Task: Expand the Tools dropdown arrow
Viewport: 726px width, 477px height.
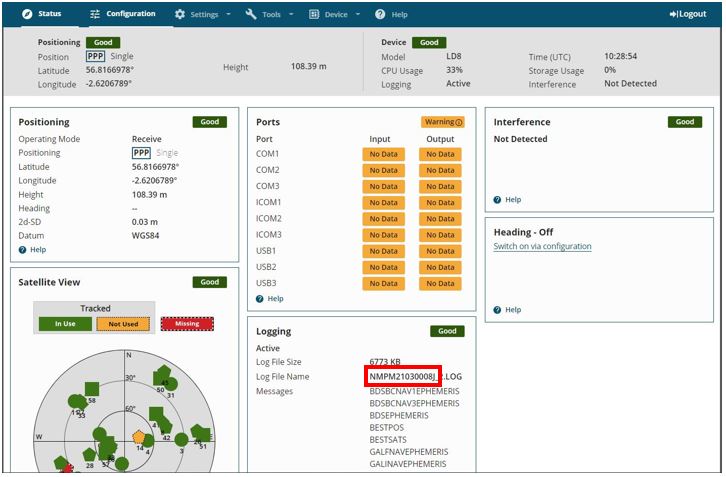Action: pos(291,14)
